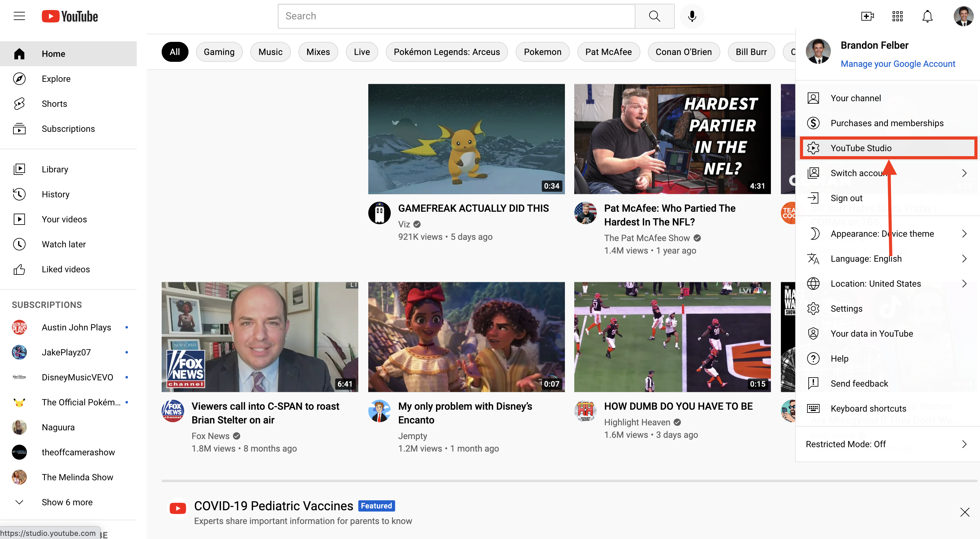980x539 pixels.
Task: Open Settings from account menu
Action: [888, 309]
